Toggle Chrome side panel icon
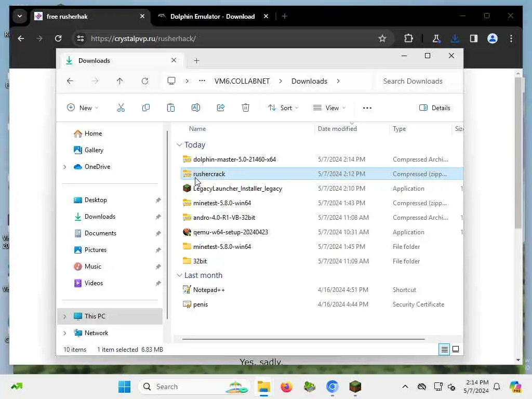The image size is (532, 399). [474, 38]
